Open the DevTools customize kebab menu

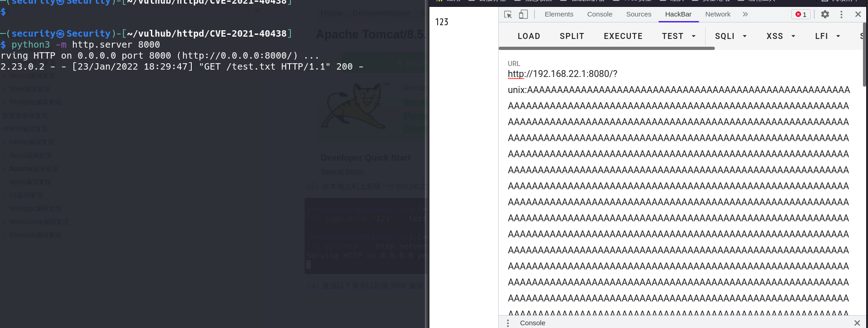pyautogui.click(x=841, y=14)
